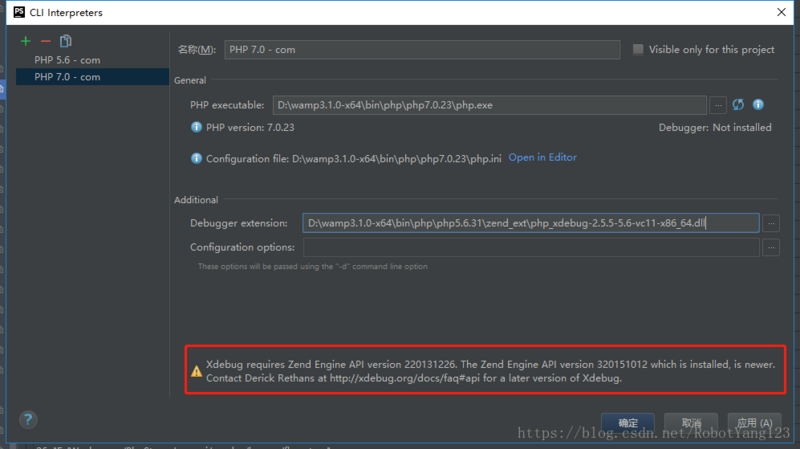
Task: Click the Debugger extension path field
Action: 531,223
